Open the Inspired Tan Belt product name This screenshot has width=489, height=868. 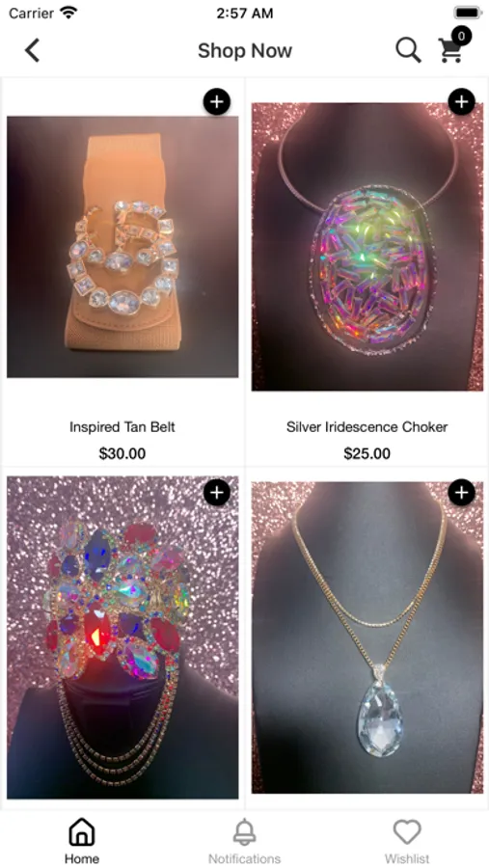point(122,427)
